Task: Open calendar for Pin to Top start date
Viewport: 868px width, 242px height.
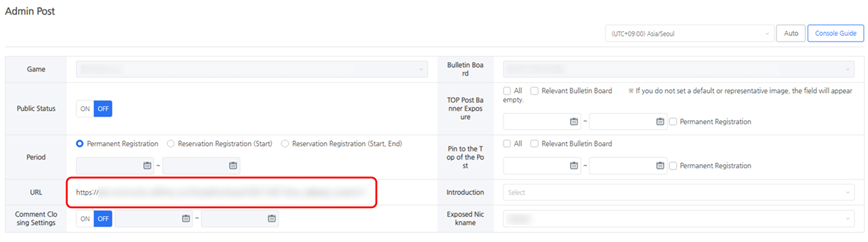Action: pyautogui.click(x=574, y=165)
